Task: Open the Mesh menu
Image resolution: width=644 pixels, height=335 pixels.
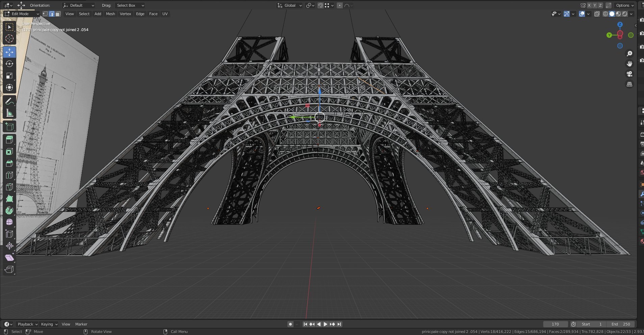Action: pyautogui.click(x=110, y=14)
